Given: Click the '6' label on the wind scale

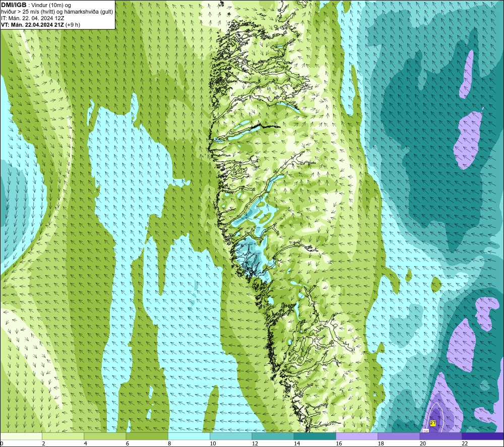Looking at the screenshot, I should pyautogui.click(x=128, y=444).
